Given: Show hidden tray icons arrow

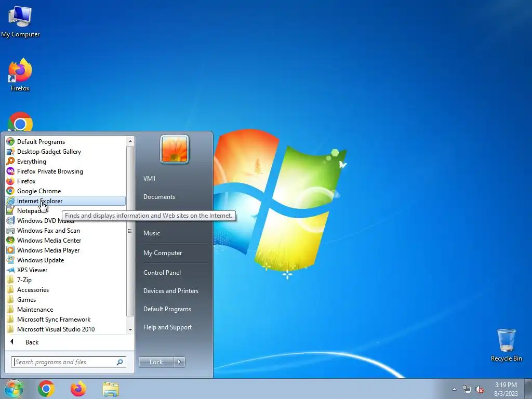Looking at the screenshot, I should pyautogui.click(x=454, y=390).
